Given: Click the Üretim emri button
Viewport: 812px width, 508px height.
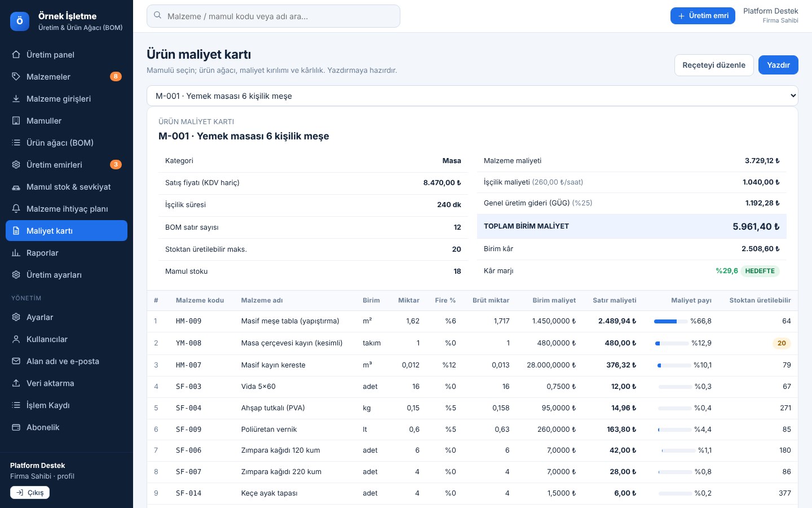Looking at the screenshot, I should (x=703, y=16).
